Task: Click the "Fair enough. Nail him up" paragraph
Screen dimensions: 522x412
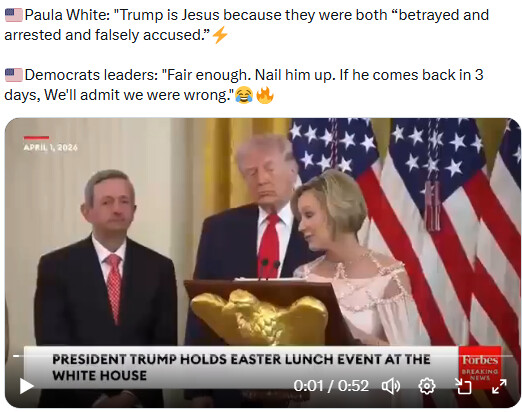Action: 244,85
